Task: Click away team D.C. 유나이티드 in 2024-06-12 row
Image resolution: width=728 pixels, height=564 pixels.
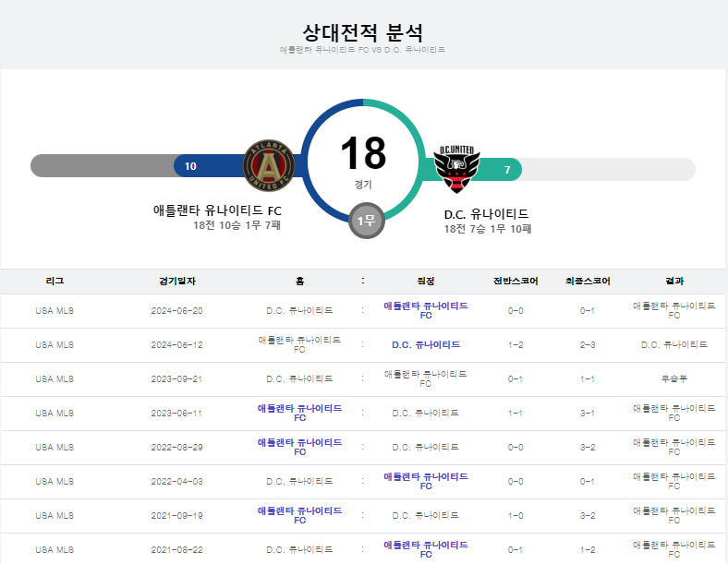Action: point(426,344)
